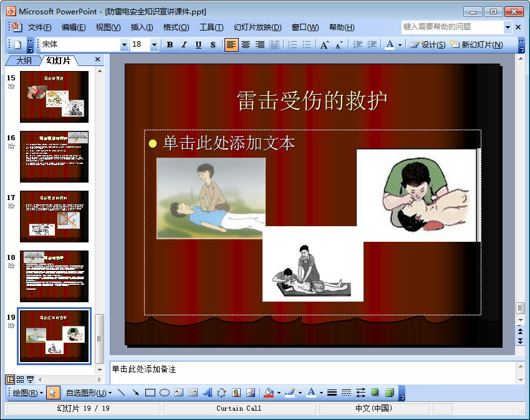Apply distributed alignment
The image size is (530, 420).
(274, 45)
